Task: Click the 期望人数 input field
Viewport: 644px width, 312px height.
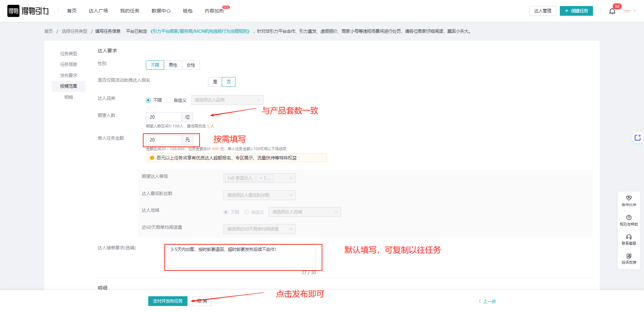Action: 164,117
